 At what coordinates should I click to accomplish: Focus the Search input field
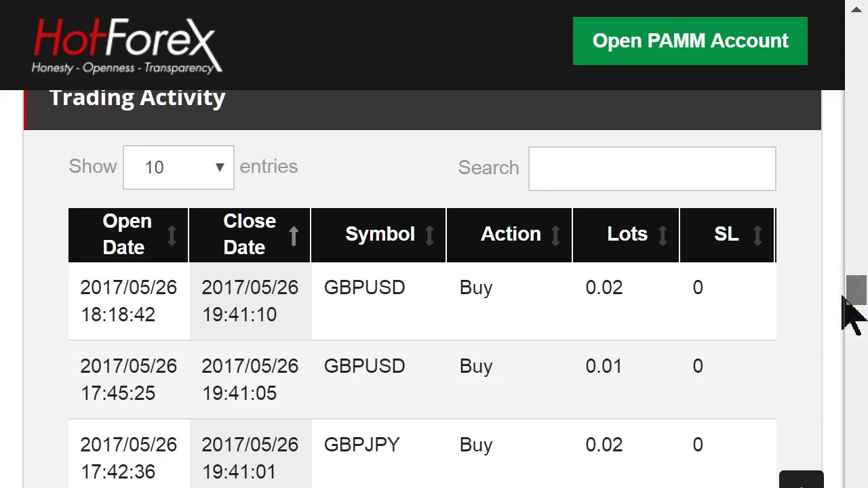point(652,169)
